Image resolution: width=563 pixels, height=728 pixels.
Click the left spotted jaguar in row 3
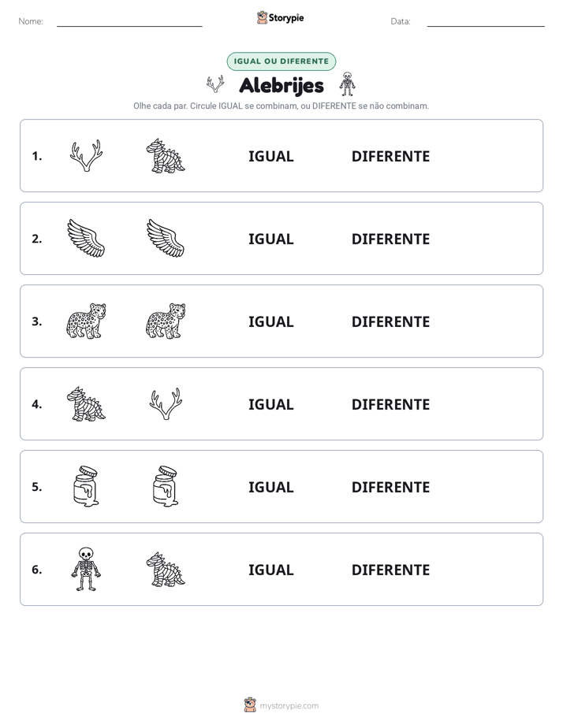coord(86,321)
